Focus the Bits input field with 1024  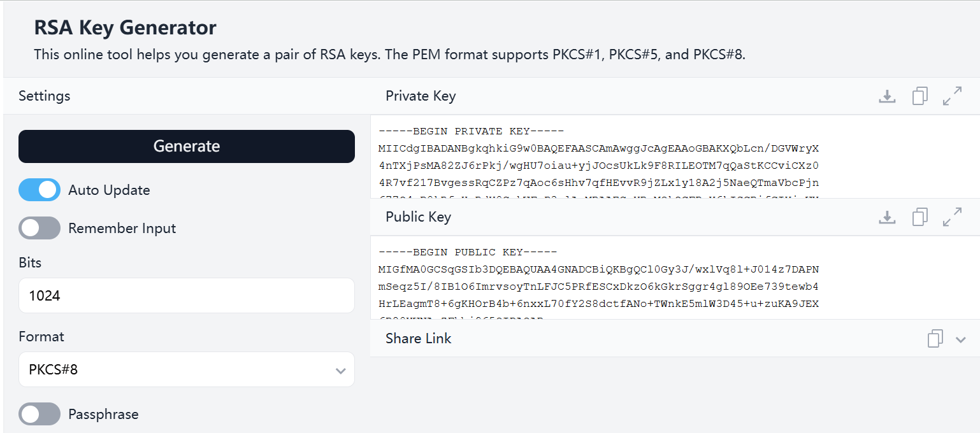[187, 295]
